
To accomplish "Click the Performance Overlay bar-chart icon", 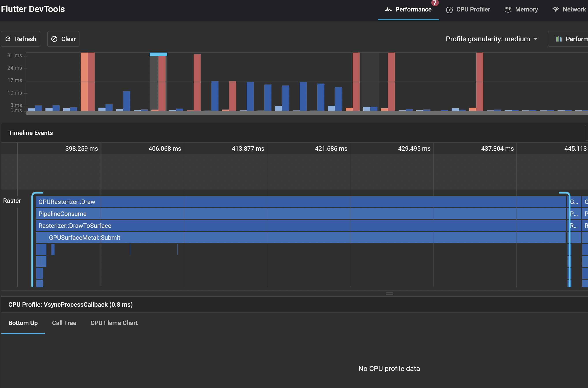I will 559,39.
